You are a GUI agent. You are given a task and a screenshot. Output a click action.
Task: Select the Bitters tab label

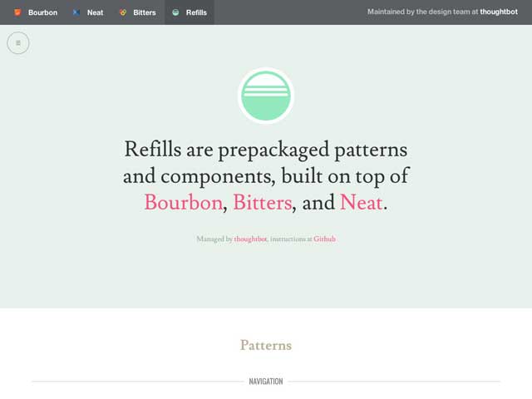point(145,12)
